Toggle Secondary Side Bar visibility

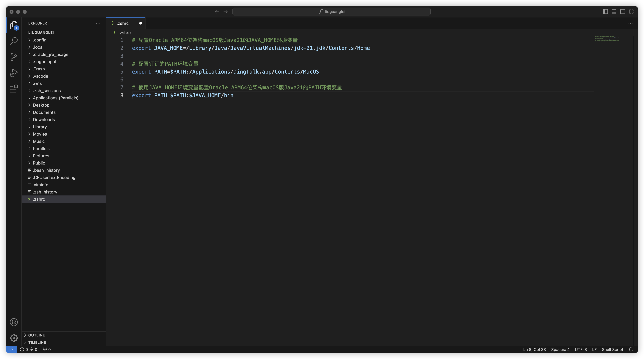click(x=622, y=12)
